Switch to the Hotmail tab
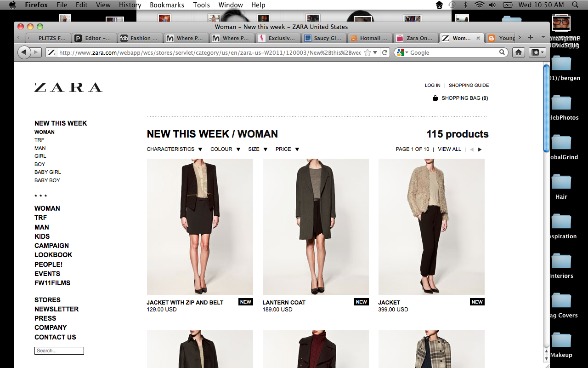Screen dimensions: 588x368 [x=369, y=38]
